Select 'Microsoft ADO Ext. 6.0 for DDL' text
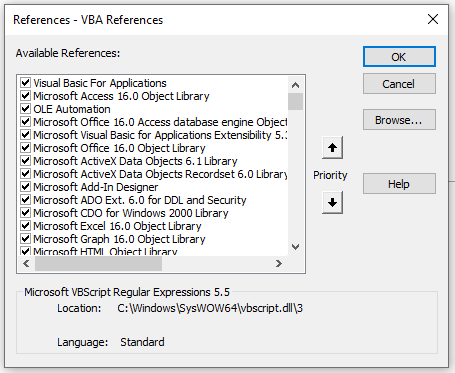455x373 pixels. click(x=140, y=200)
